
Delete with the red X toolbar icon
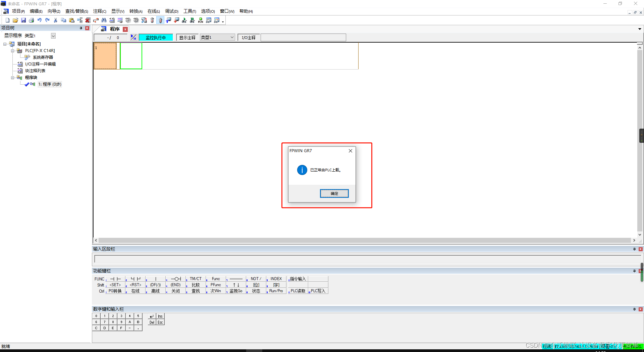pyautogui.click(x=88, y=20)
